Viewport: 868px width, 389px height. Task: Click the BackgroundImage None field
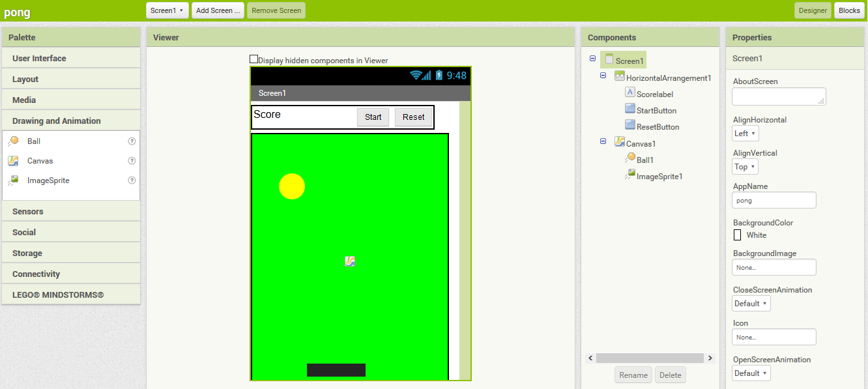[x=774, y=267]
